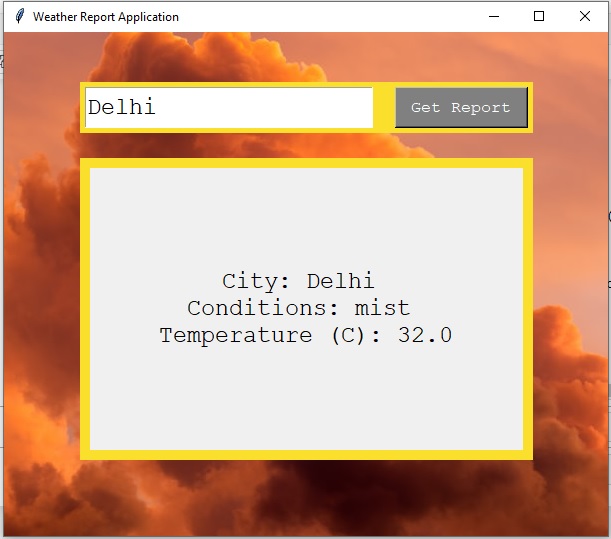Select the 'City: Delhi' result line
611x539 pixels.
tap(298, 281)
